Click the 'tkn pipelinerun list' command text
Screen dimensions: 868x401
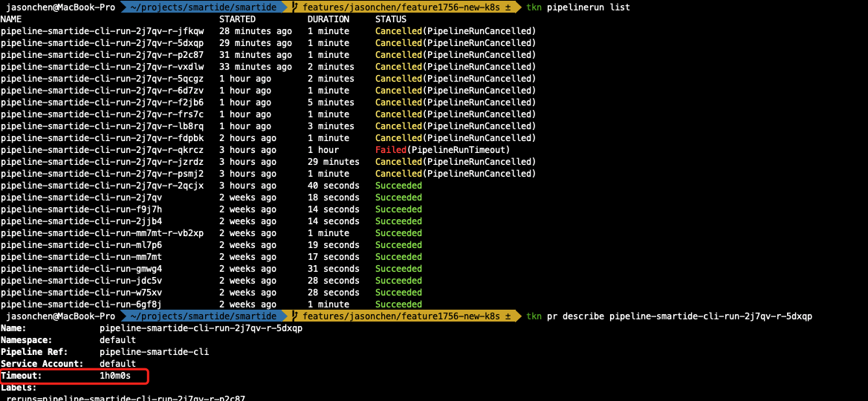point(577,7)
